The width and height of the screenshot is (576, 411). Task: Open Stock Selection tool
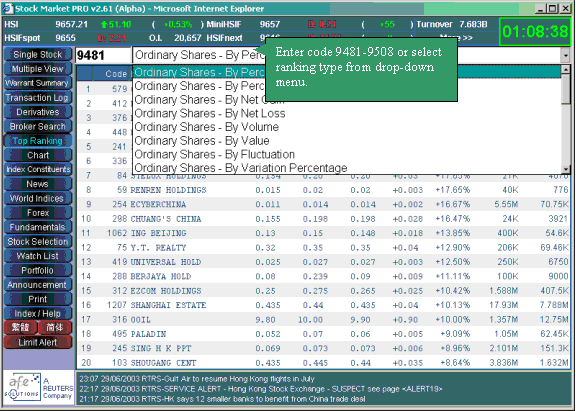(37, 242)
